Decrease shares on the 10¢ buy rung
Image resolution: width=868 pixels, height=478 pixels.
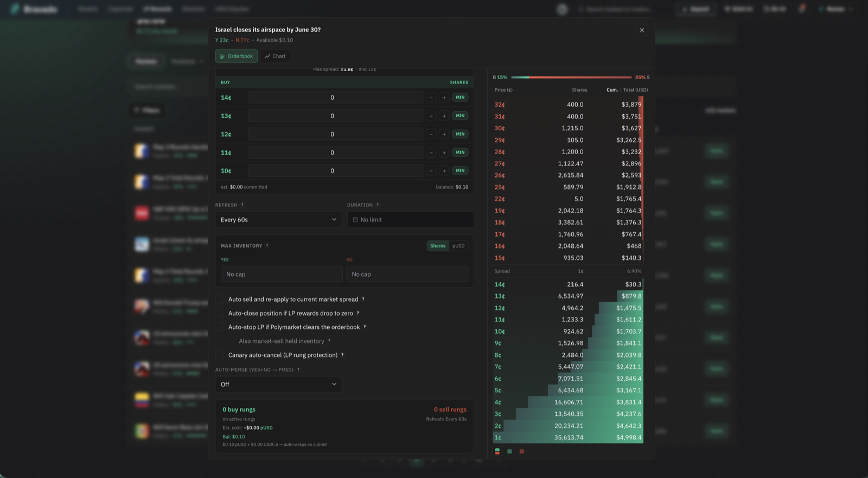[431, 171]
